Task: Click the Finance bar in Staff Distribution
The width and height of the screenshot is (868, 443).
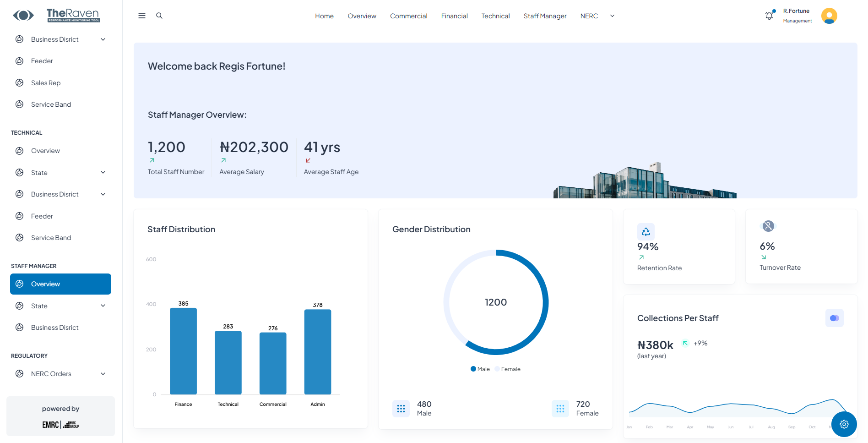Action: [x=183, y=351]
